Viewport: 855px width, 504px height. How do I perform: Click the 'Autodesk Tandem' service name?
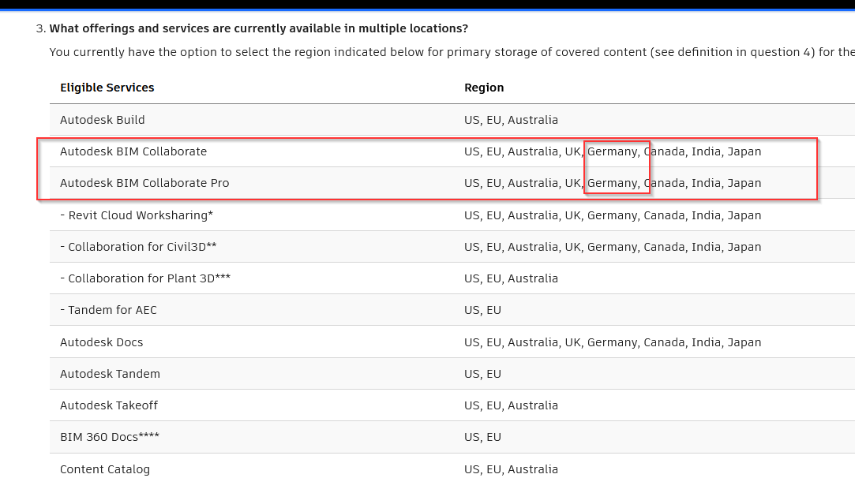[x=110, y=374]
